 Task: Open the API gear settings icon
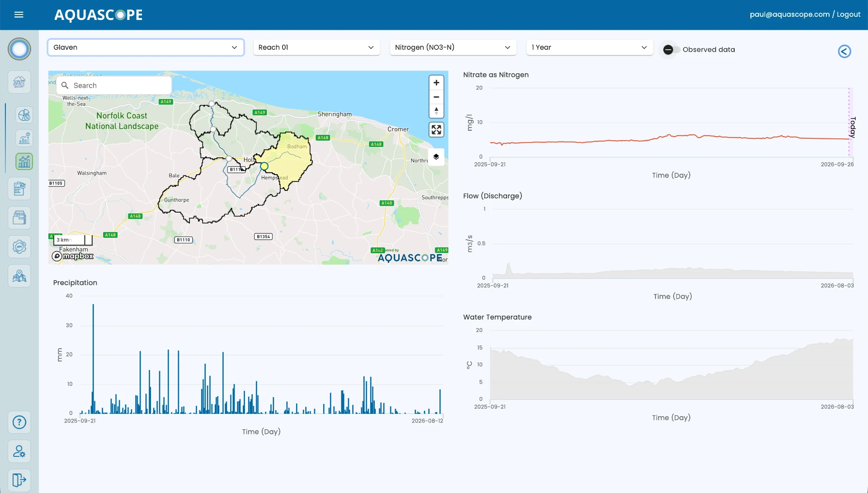click(19, 246)
